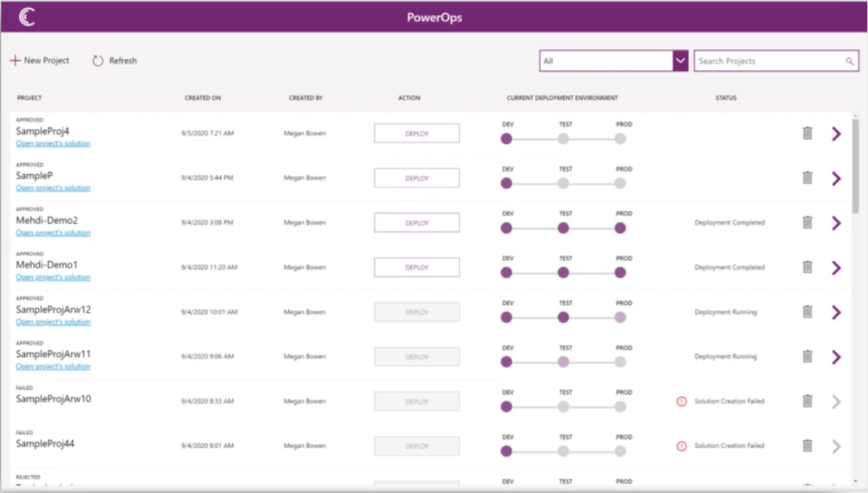
Task: Click the PowerOps title text
Action: pyautogui.click(x=434, y=17)
